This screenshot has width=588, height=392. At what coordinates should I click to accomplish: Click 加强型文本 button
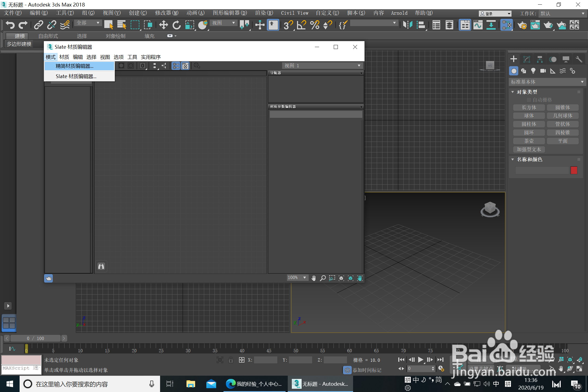pos(529,149)
